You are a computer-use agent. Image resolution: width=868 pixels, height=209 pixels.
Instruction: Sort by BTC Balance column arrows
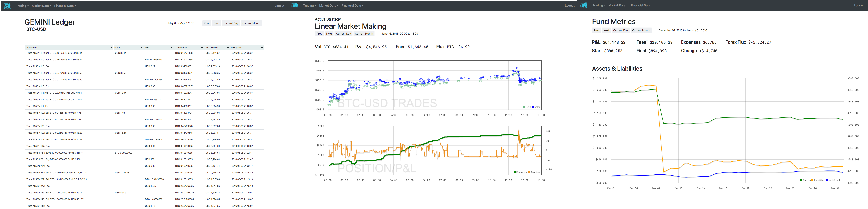click(202, 47)
